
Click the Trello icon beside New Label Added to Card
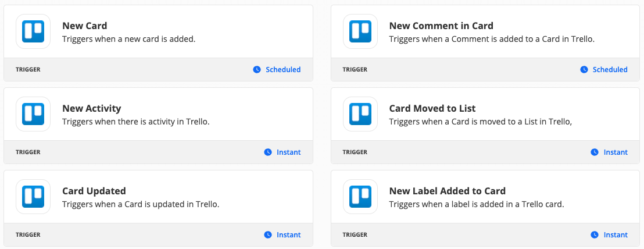360,197
